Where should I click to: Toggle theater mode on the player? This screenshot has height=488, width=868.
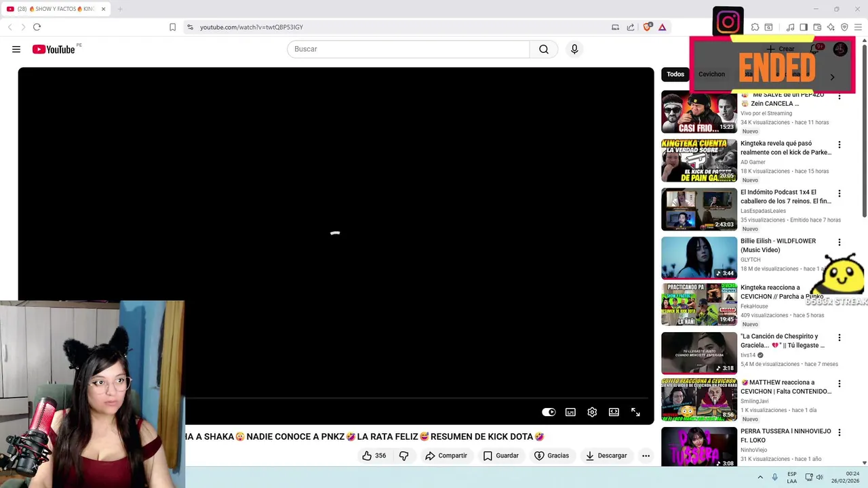point(614,412)
